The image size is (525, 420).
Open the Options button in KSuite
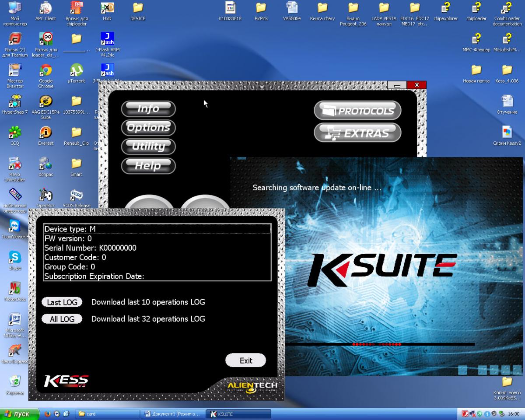click(x=148, y=127)
